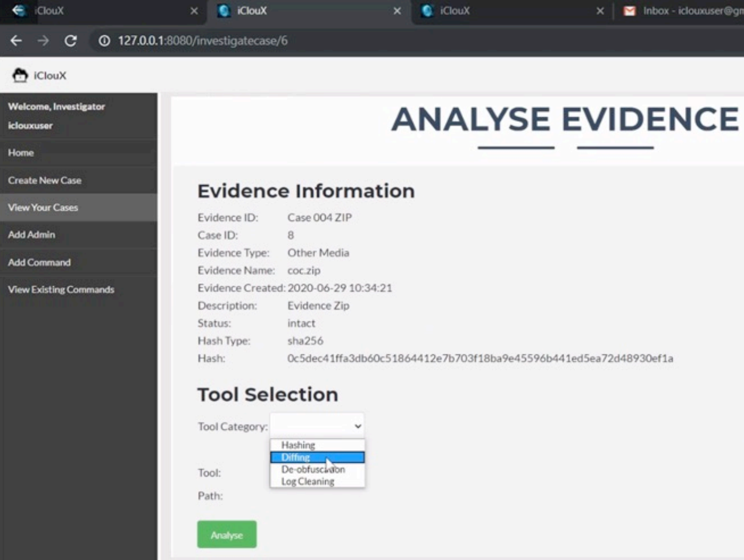Click the site info icon in address bar

click(x=104, y=41)
